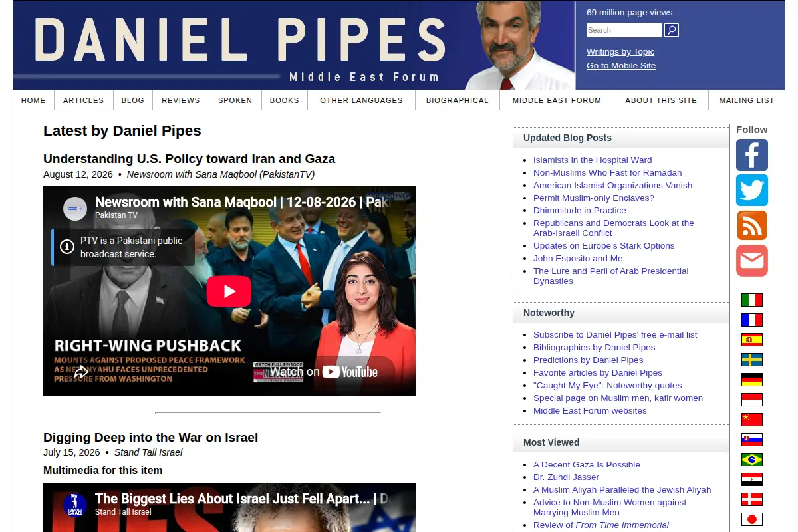
Task: Click the info icon on PTV notice
Action: (x=67, y=247)
